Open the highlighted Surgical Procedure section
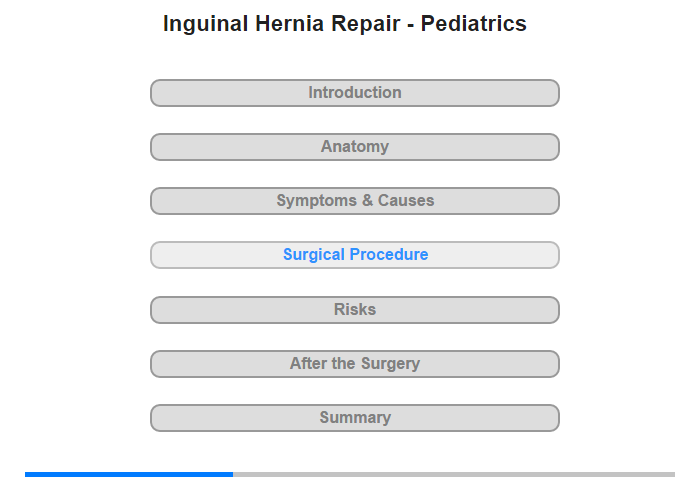 [x=354, y=255]
